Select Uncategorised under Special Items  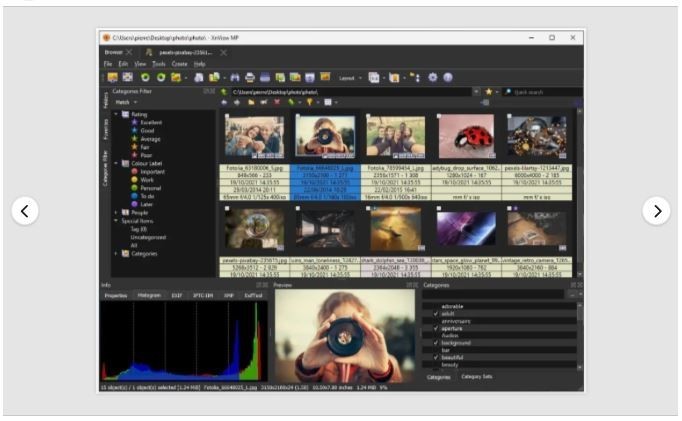[x=148, y=237]
